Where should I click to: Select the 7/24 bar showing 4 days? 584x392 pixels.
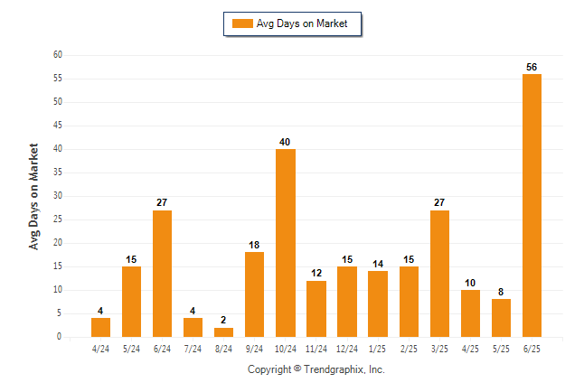tap(193, 327)
